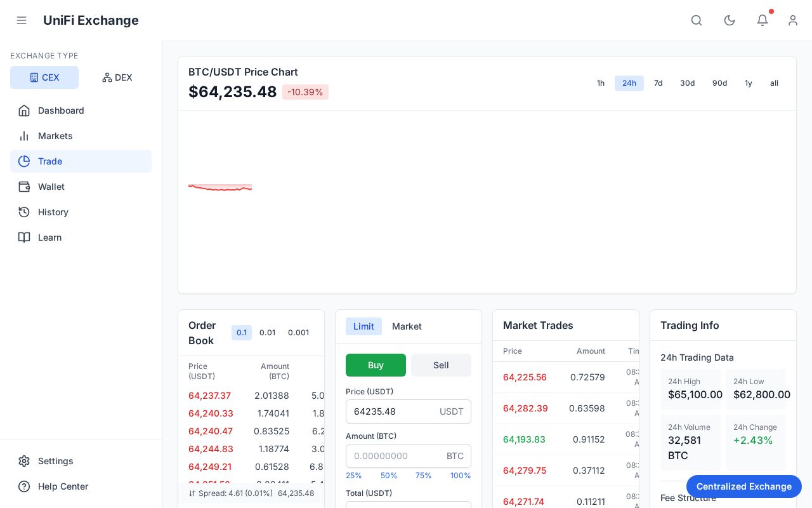Click the 24h Volume 32,581 BTC value
Image resolution: width=812 pixels, height=508 pixels.
coord(684,448)
